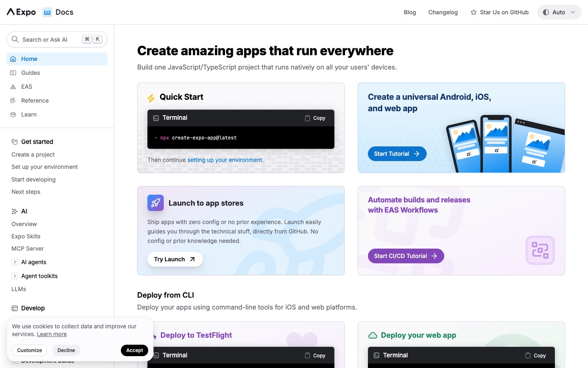Viewport: 588px width, 368px height.
Task: Click the search magnifier icon
Action: tap(15, 39)
